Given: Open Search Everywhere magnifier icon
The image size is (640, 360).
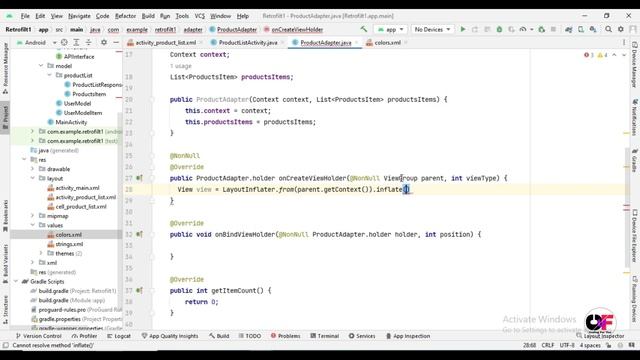Looking at the screenshot, I should point(609,29).
